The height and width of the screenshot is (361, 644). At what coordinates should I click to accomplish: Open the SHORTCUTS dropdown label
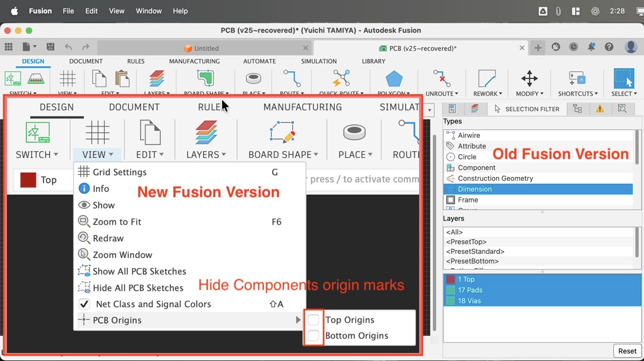pos(577,93)
